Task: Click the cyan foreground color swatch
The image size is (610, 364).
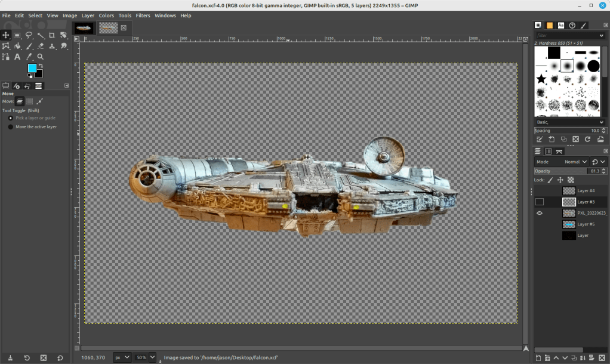Action: (32, 69)
